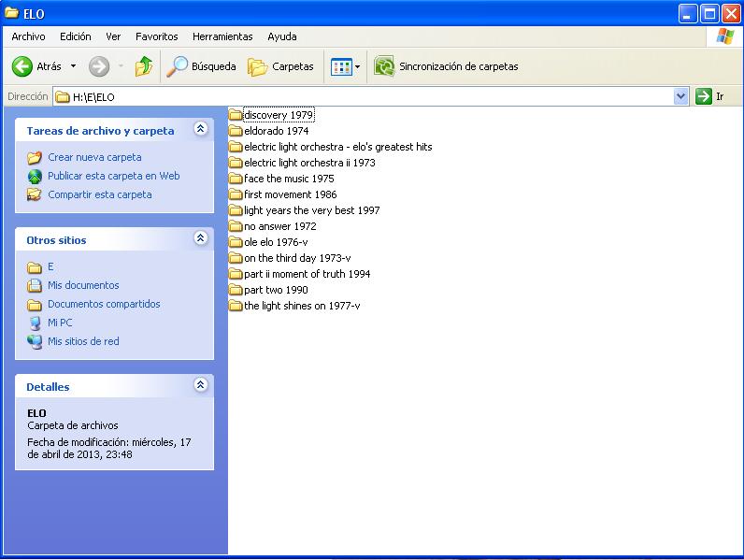The width and height of the screenshot is (744, 560).
Task: Open the Ver menu
Action: (x=113, y=36)
